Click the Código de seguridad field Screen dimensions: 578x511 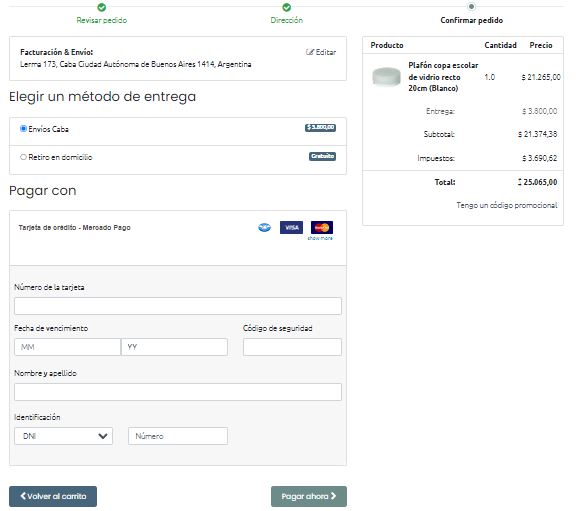pyautogui.click(x=292, y=347)
